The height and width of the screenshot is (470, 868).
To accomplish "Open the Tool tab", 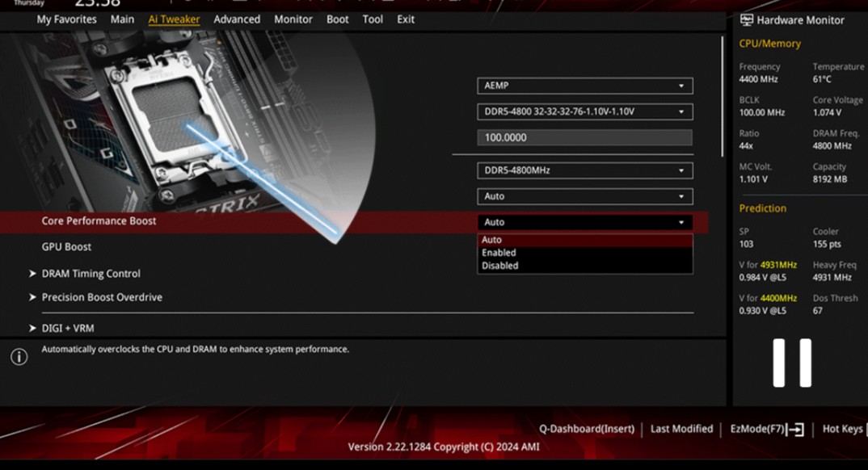I will [373, 19].
